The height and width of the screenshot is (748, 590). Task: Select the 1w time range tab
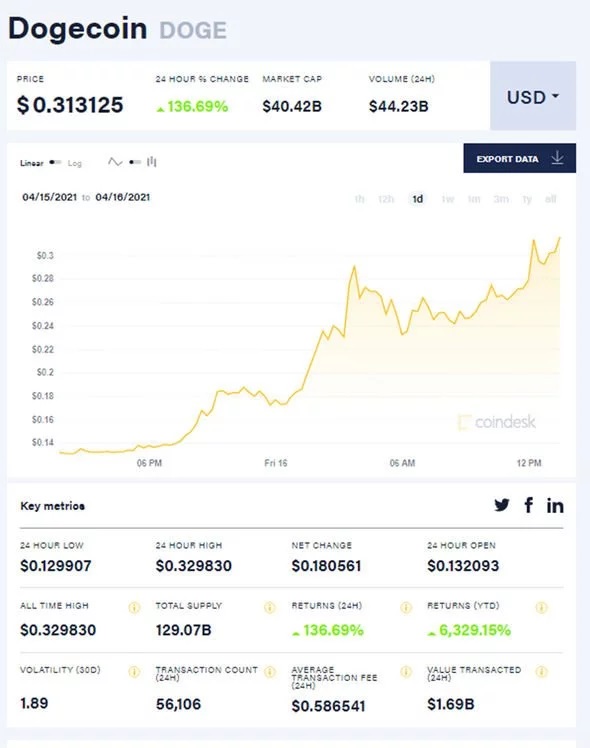coord(447,199)
